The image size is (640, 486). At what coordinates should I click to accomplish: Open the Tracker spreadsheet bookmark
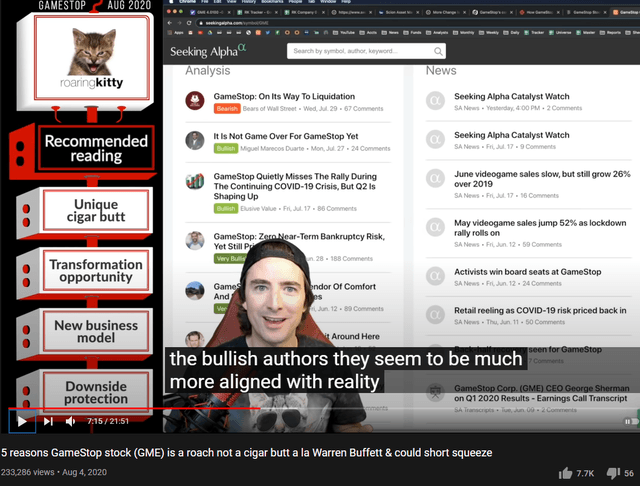[x=534, y=33]
